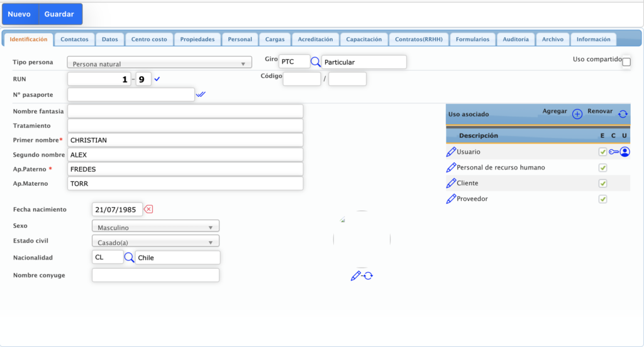Click the photo edit pencil icon
This screenshot has height=347, width=644.
pos(356,276)
